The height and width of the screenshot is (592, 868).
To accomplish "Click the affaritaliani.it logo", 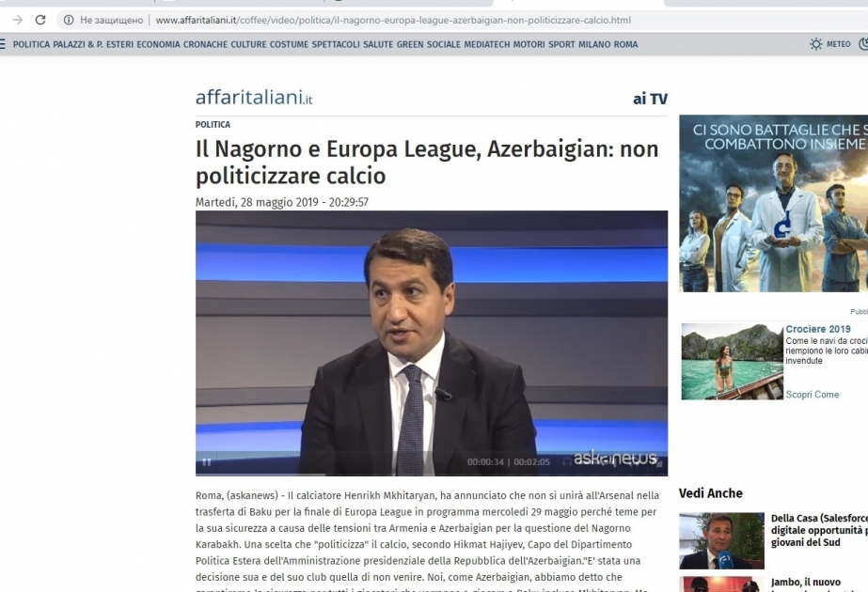I will coord(254,98).
